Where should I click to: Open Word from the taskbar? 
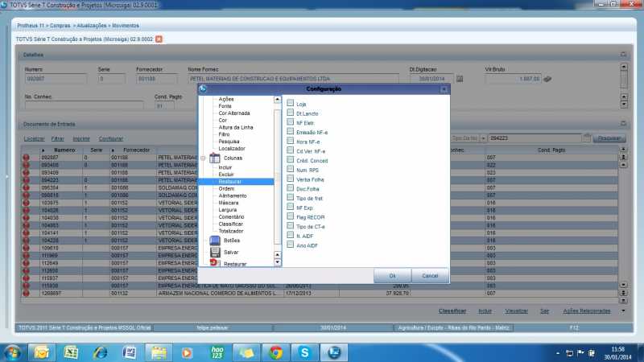click(130, 352)
